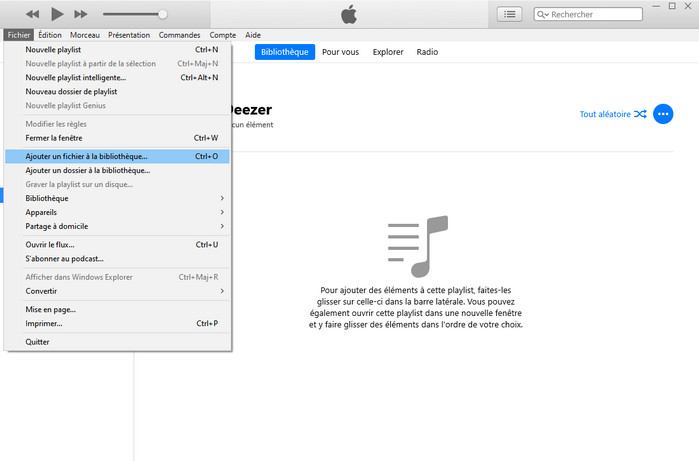Screen dimensions: 699x461
Task: Choose Imprimer… menu entry
Action: pos(117,323)
